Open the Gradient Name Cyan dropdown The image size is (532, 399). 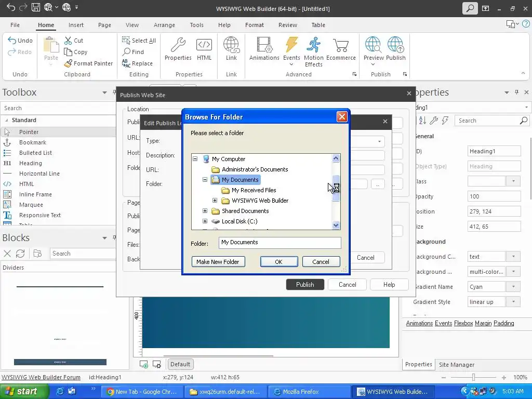click(513, 287)
